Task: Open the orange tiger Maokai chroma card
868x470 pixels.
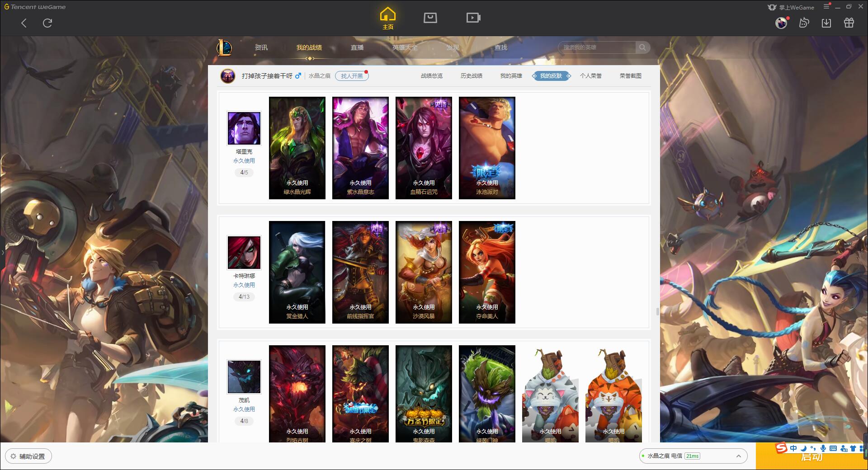Action: [x=613, y=394]
